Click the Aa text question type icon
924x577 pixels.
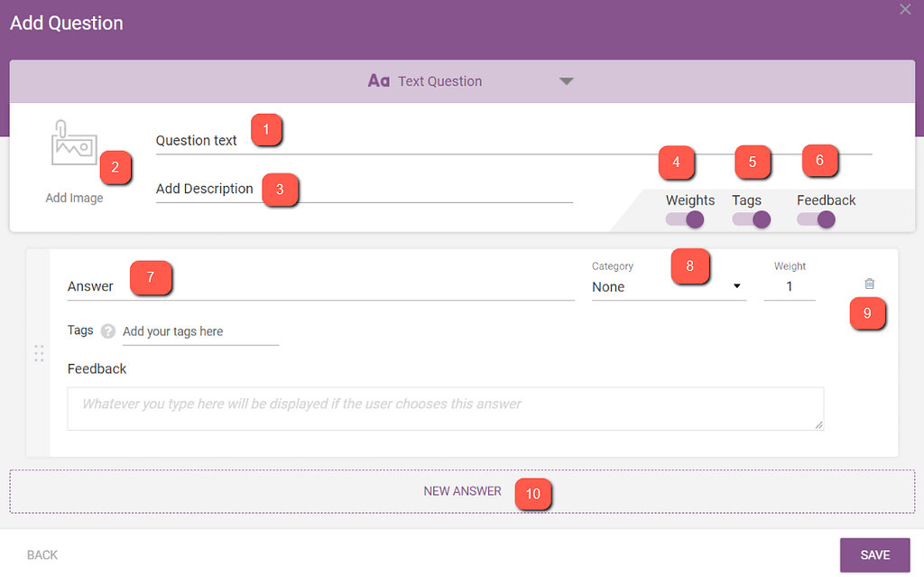point(378,81)
